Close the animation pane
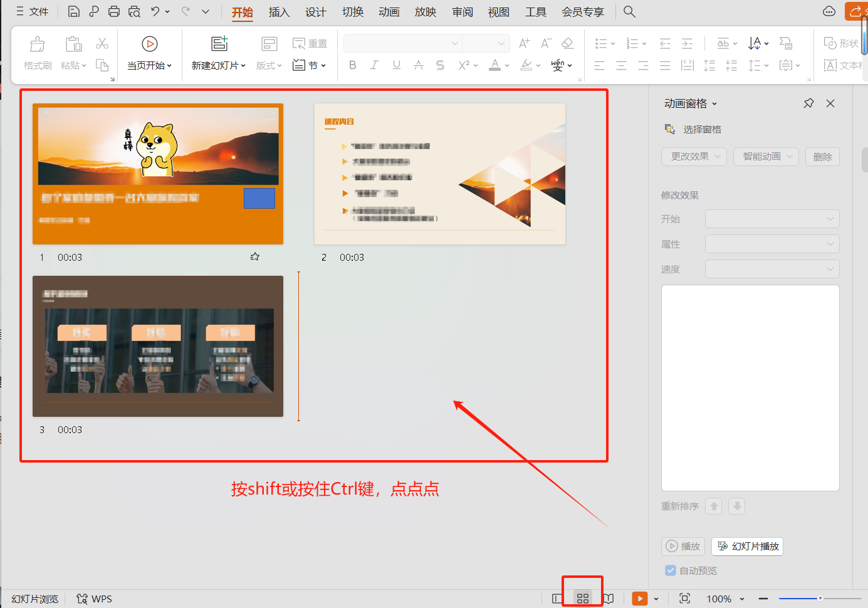Image resolution: width=868 pixels, height=608 pixels. pyautogui.click(x=830, y=103)
